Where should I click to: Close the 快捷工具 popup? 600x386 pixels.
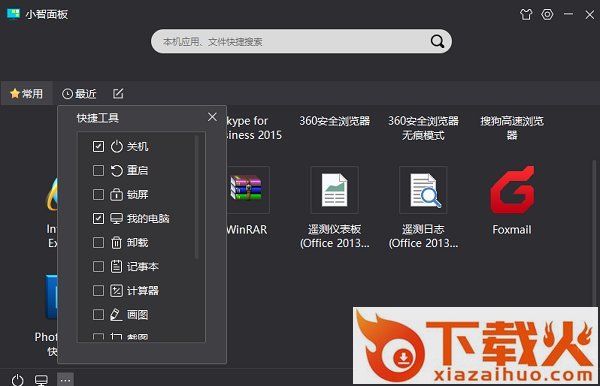(x=212, y=117)
